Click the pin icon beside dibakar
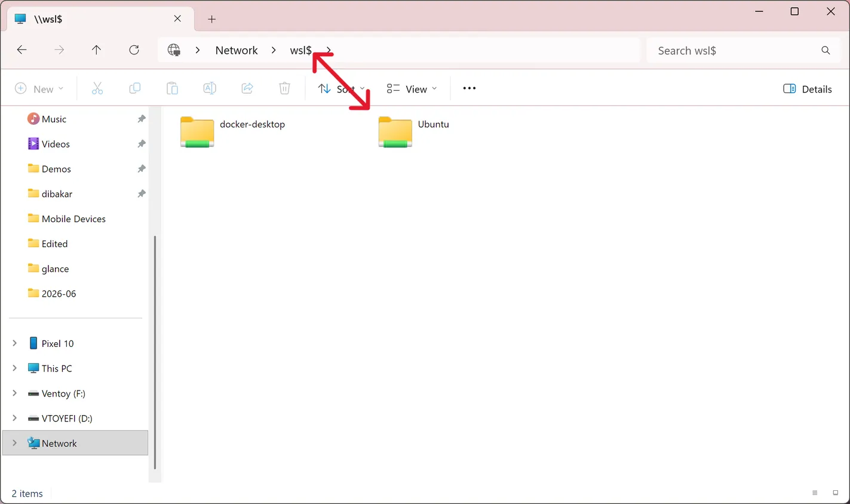The width and height of the screenshot is (850, 504). pyautogui.click(x=142, y=194)
